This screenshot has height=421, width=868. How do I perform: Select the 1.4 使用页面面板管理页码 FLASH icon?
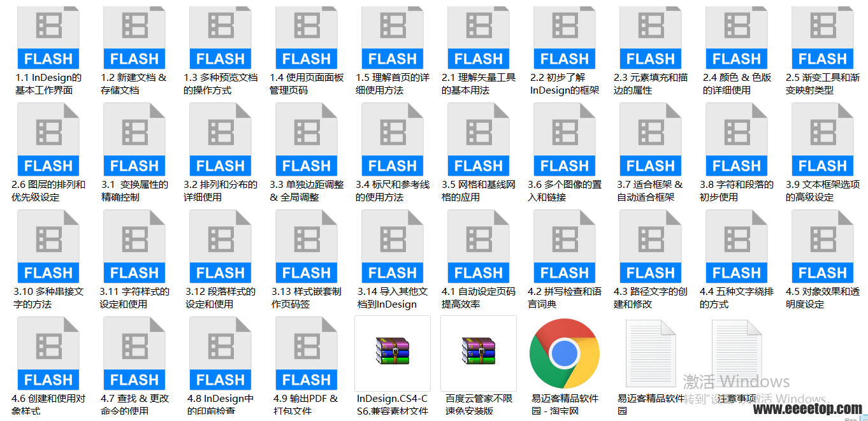(x=307, y=37)
